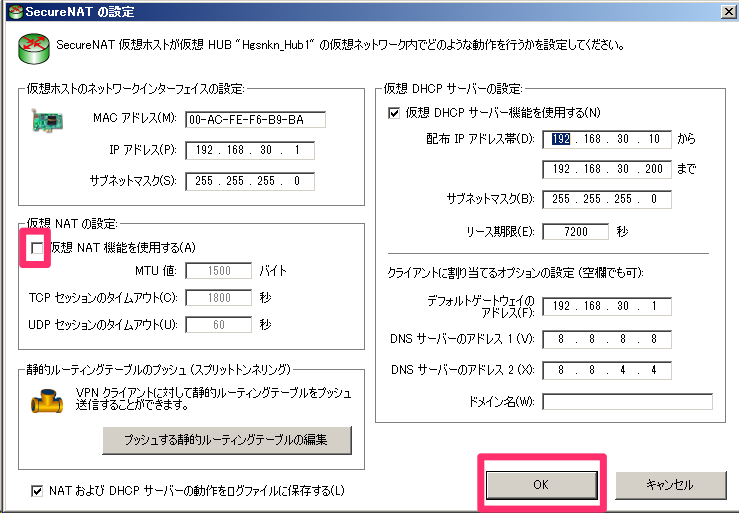Click the キャンセル button
The width and height of the screenshot is (739, 513).
click(x=670, y=485)
